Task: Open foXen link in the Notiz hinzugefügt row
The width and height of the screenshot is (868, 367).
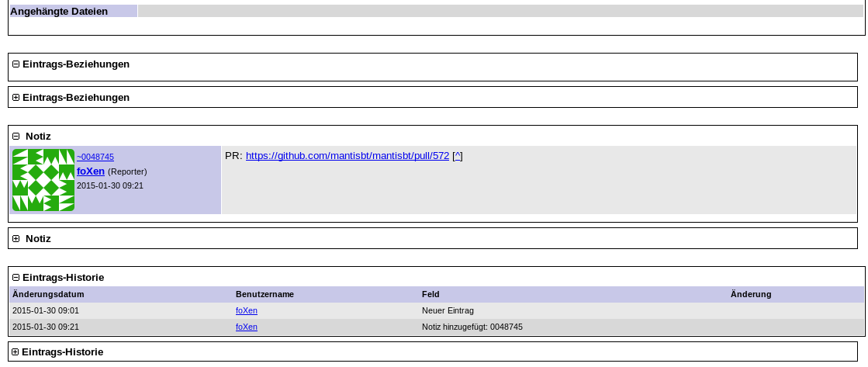Action: (x=246, y=327)
